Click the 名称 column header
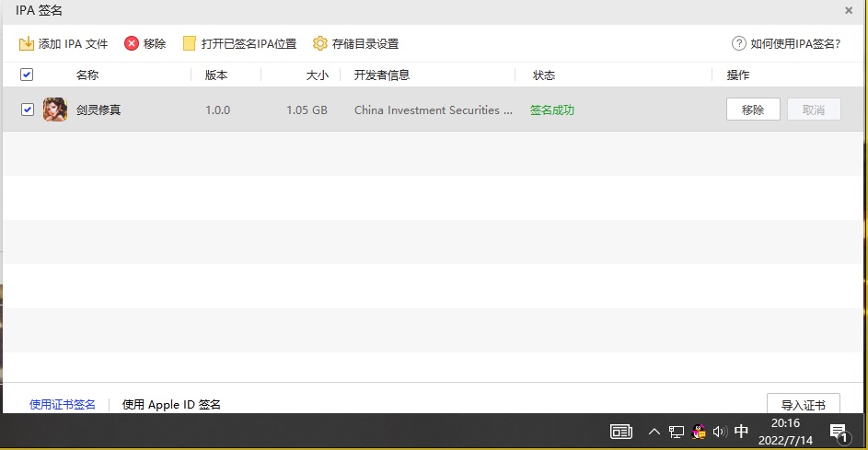868x450 pixels. pyautogui.click(x=87, y=75)
